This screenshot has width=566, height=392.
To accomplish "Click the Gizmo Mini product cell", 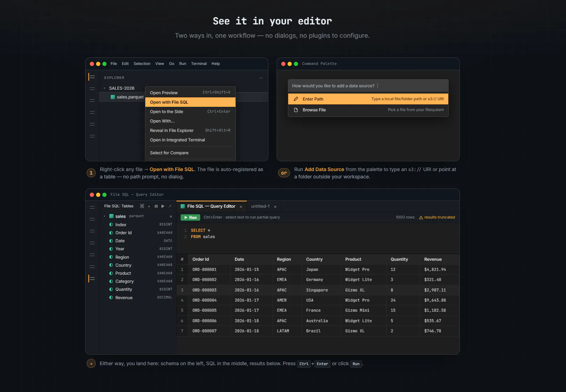I will (363, 310).
